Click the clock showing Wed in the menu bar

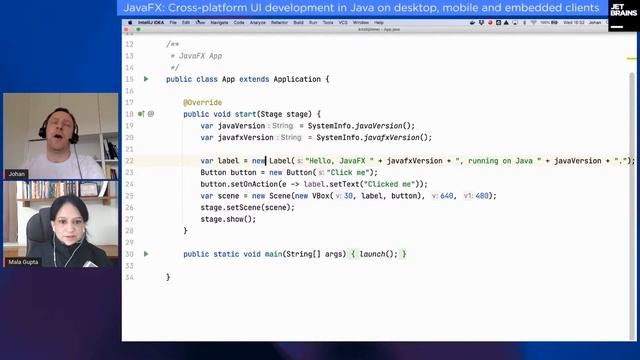pos(574,23)
